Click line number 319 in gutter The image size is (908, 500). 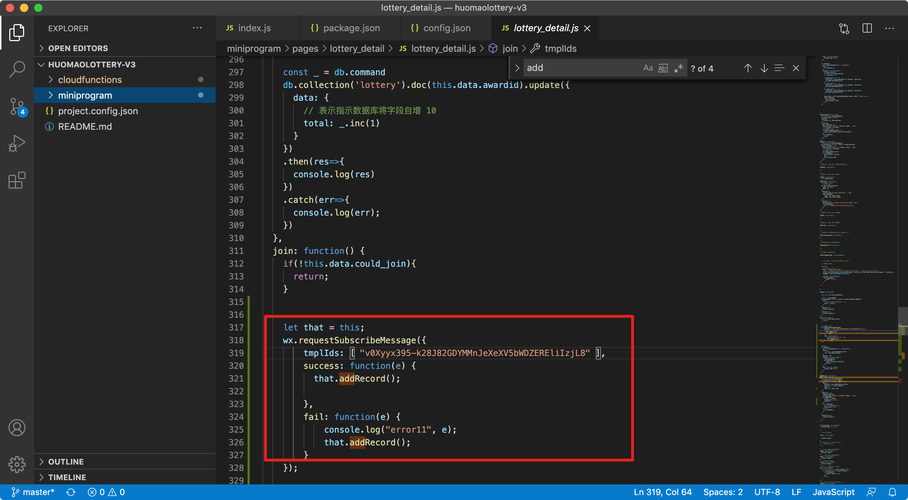[236, 353]
